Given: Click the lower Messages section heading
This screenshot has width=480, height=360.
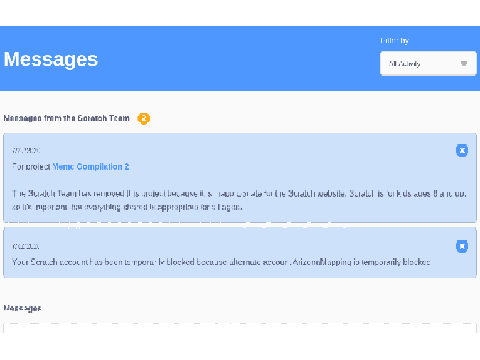Looking at the screenshot, I should coord(22,308).
